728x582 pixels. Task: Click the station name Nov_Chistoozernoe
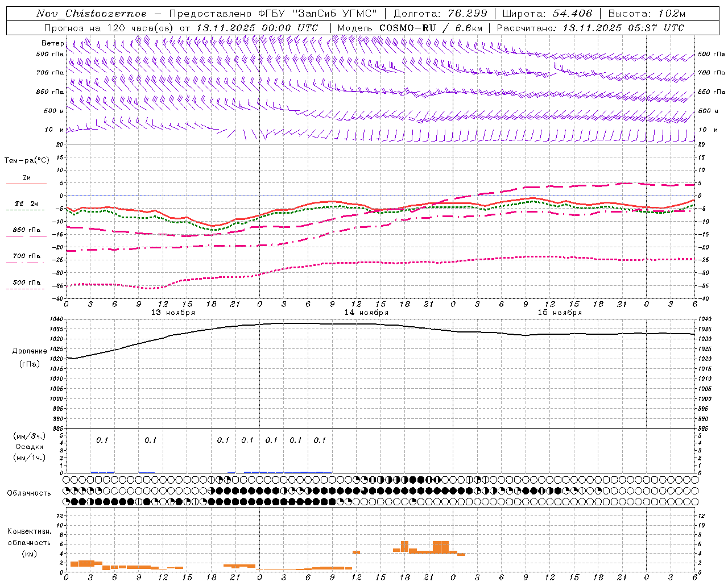tap(91, 14)
